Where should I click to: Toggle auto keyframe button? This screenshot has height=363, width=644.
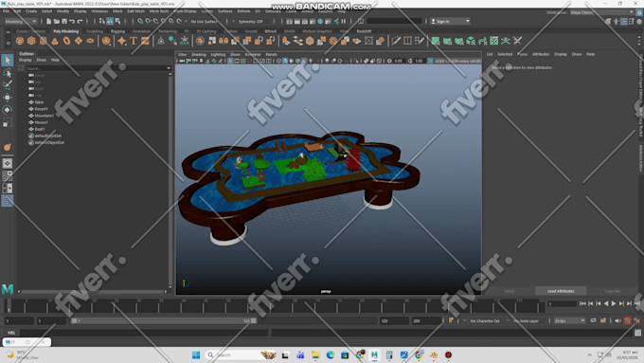628,320
